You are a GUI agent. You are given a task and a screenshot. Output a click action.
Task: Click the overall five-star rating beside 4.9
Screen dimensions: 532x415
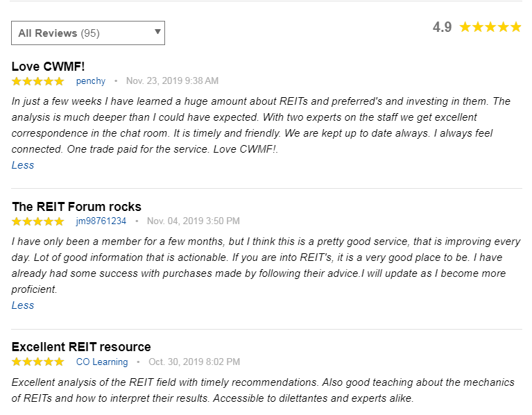click(490, 27)
